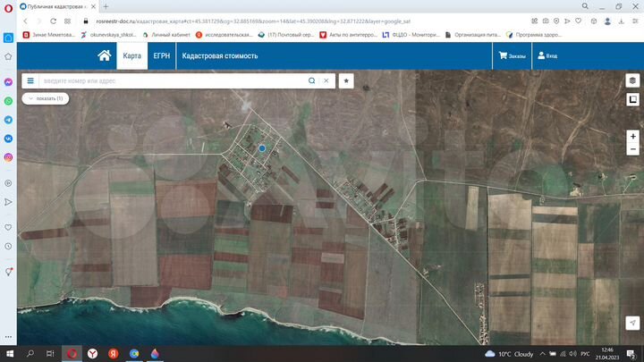644x362 pixels.
Task: Add location to favorites with star button
Action: coord(346,80)
